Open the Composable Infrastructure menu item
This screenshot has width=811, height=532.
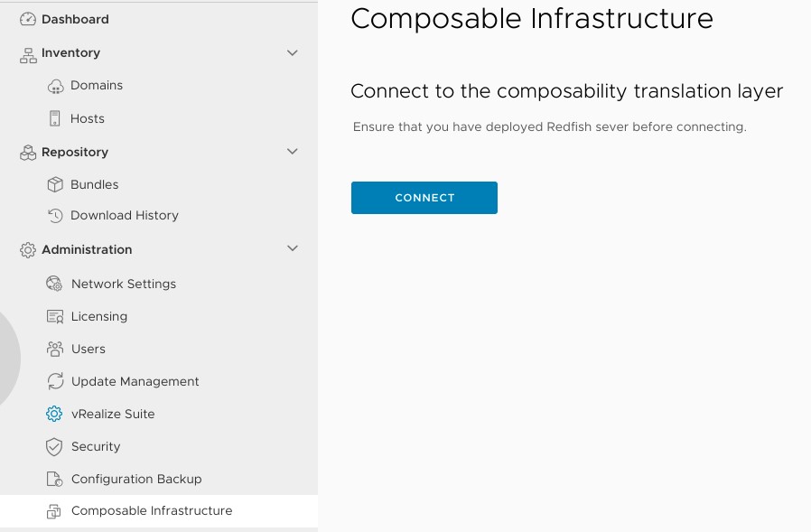152,511
